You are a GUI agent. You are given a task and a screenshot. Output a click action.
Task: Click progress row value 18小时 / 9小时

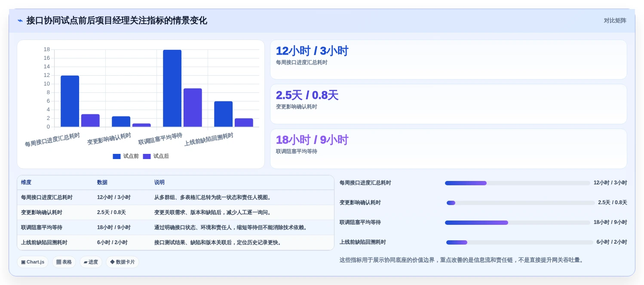[610, 223]
